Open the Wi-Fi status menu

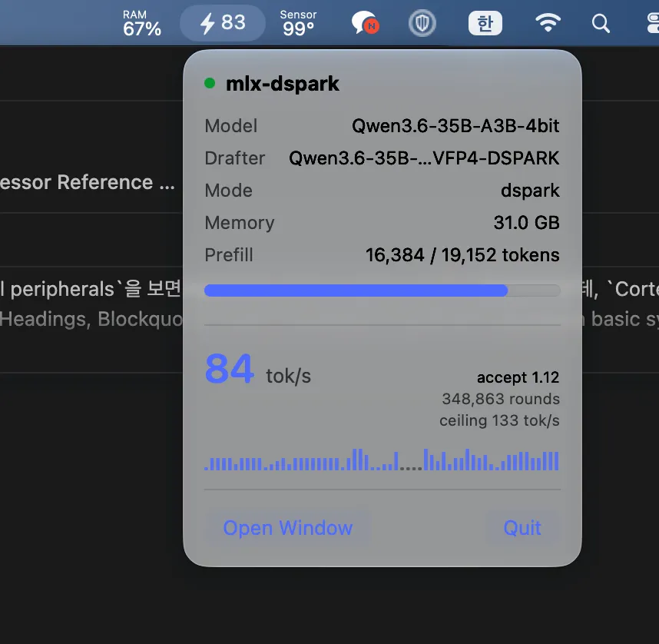(x=548, y=23)
